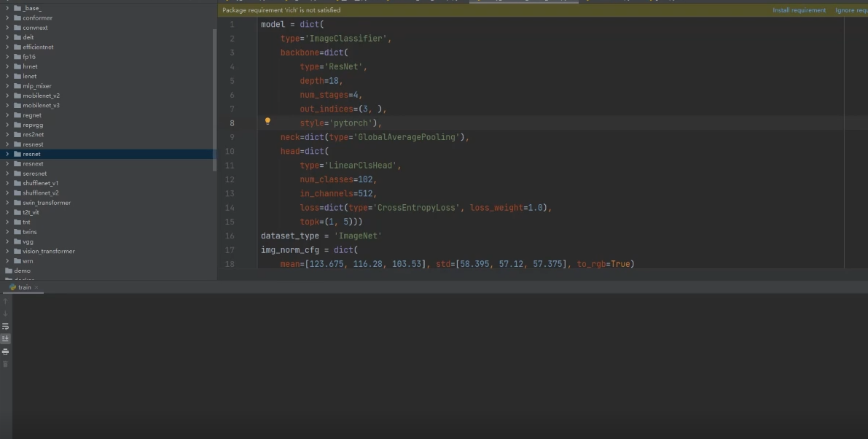Screen dimensions: 868x439
Task: Select the train tab in Run panel
Action: 25,287
